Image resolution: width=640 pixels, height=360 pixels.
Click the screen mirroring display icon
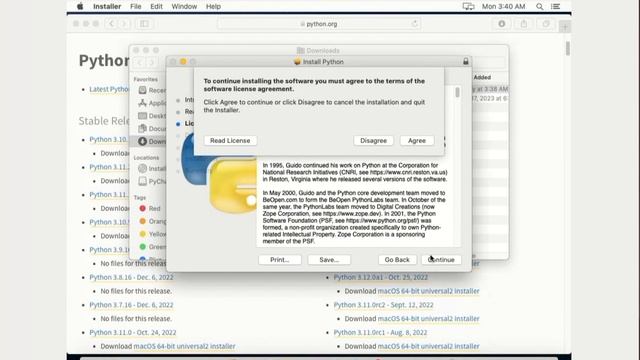468,6
